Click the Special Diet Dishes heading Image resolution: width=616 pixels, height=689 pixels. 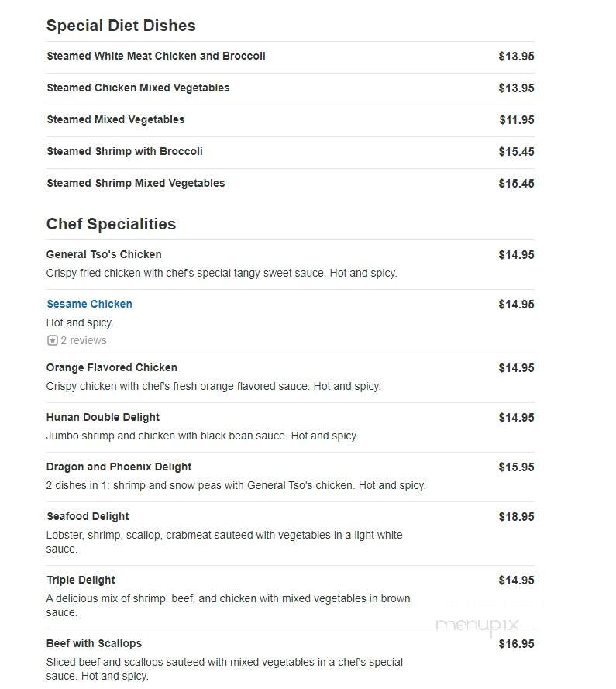tap(122, 26)
